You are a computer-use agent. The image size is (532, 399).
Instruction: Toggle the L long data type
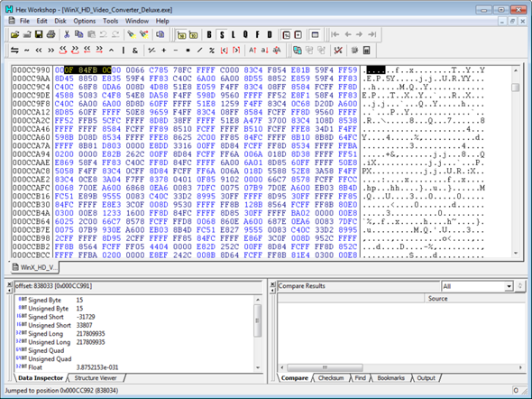coord(234,34)
